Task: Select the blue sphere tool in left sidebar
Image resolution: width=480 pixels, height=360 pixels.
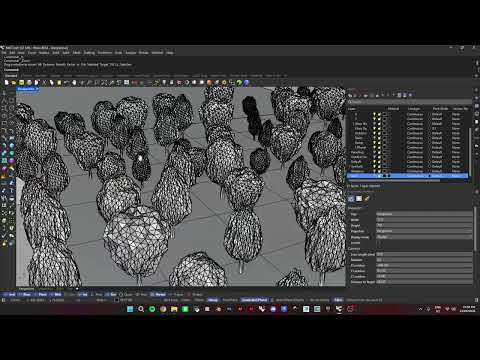Action: click(12, 146)
